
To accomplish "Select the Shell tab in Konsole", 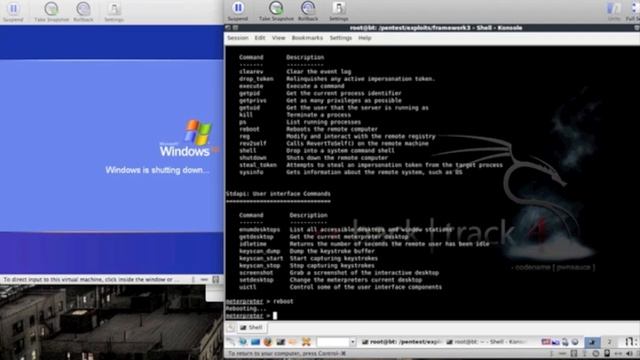I will [x=251, y=327].
